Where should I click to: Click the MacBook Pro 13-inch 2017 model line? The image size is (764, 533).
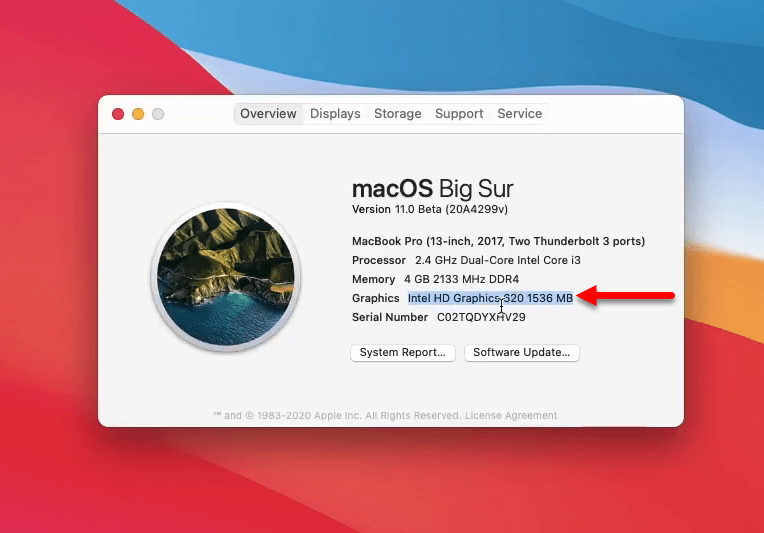tap(498, 241)
